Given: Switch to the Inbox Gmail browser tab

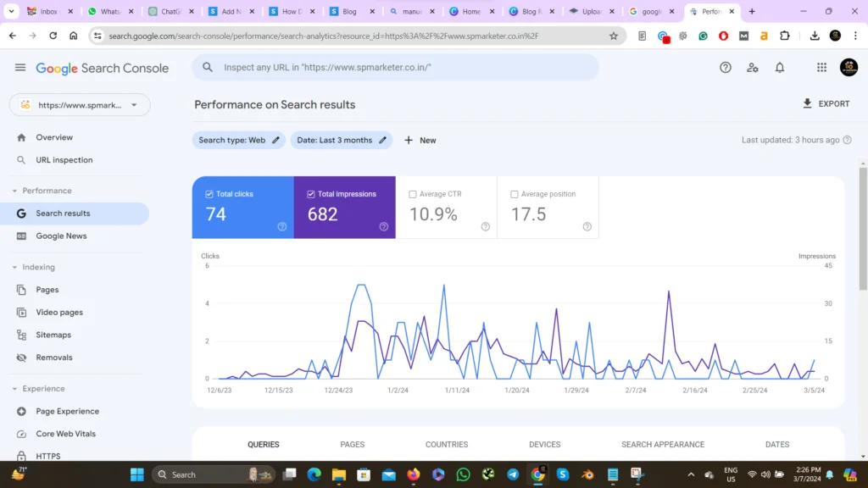Looking at the screenshot, I should tap(50, 11).
